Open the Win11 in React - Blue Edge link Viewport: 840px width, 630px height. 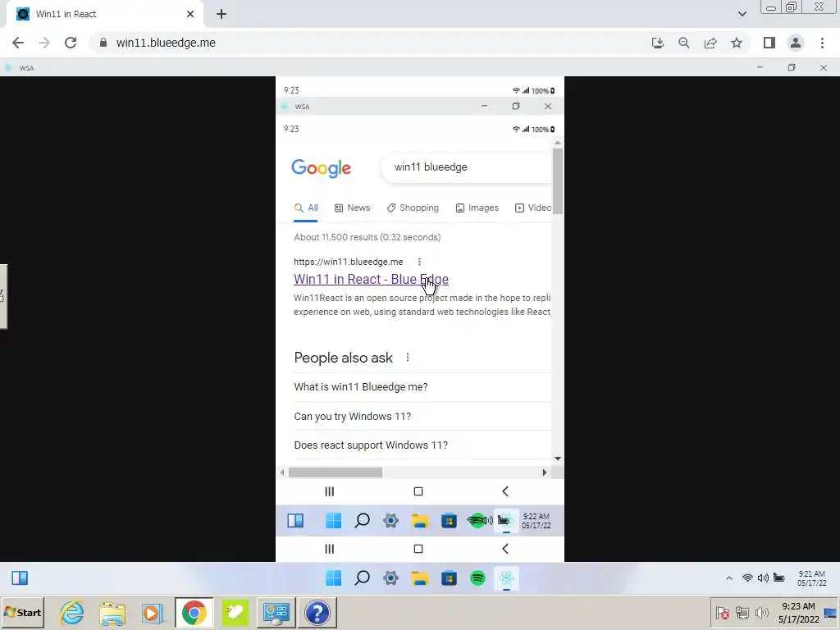tap(371, 279)
